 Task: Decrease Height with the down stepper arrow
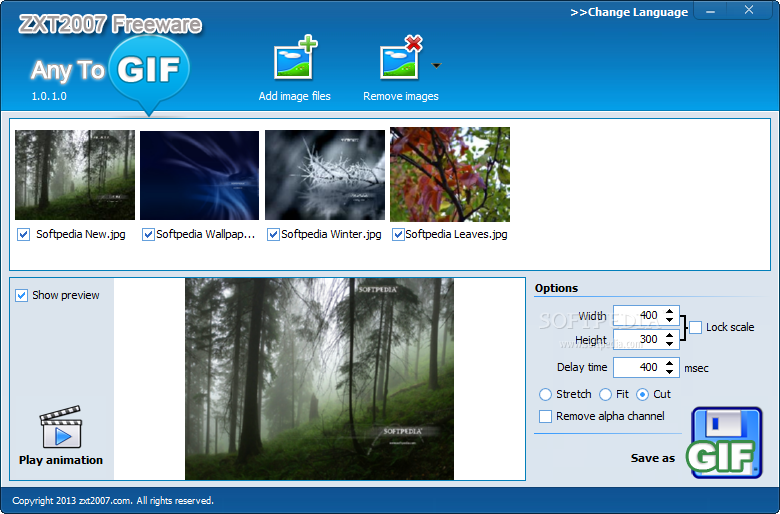pos(670,344)
